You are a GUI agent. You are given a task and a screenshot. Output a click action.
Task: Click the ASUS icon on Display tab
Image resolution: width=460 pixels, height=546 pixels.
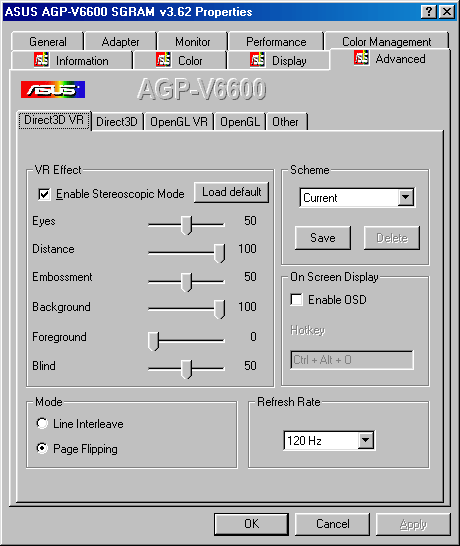click(x=257, y=60)
